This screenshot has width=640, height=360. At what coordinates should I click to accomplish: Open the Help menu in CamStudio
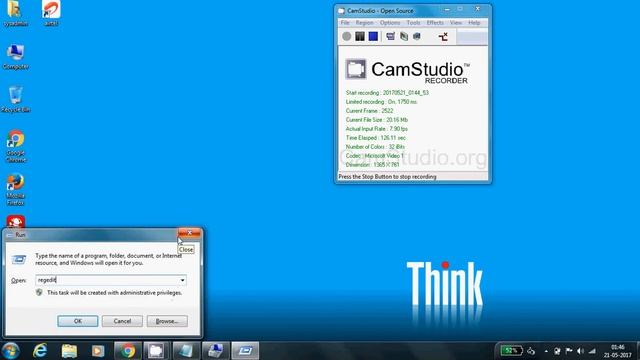[474, 23]
